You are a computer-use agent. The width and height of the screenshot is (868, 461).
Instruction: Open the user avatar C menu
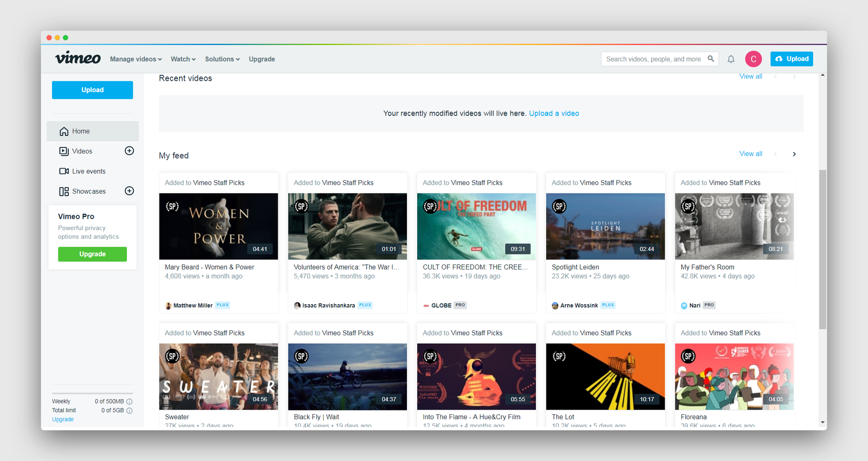pos(753,59)
